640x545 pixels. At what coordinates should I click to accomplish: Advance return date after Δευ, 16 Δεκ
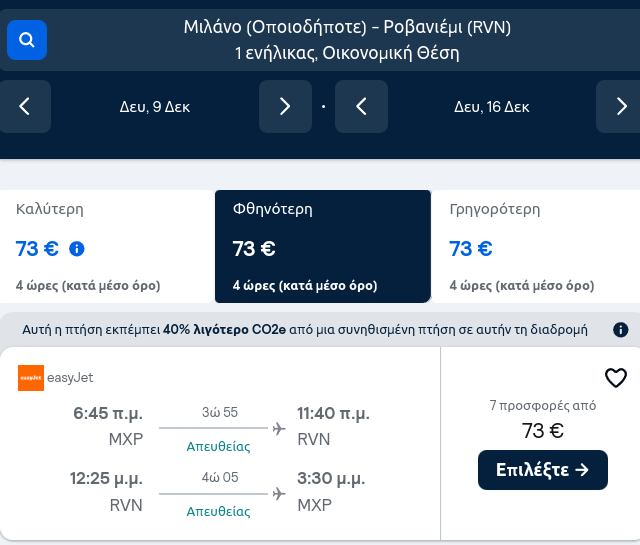pos(621,107)
